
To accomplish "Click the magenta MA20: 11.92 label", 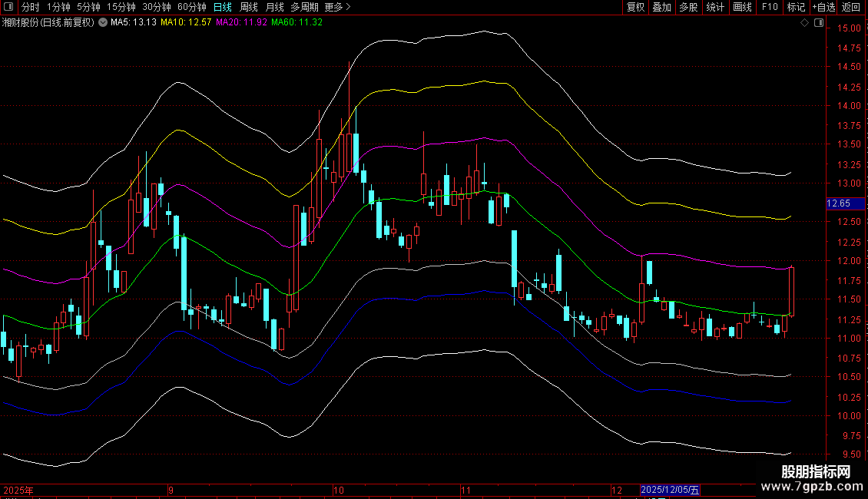I will 241,22.
